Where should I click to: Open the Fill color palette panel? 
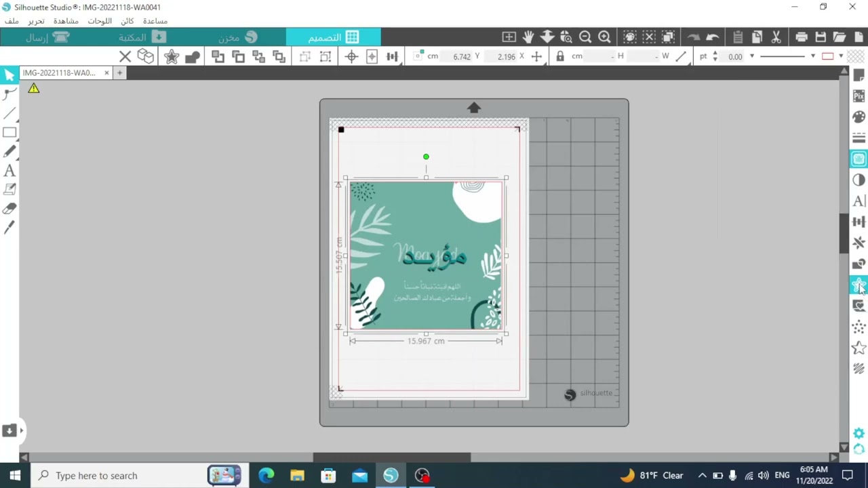[859, 117]
